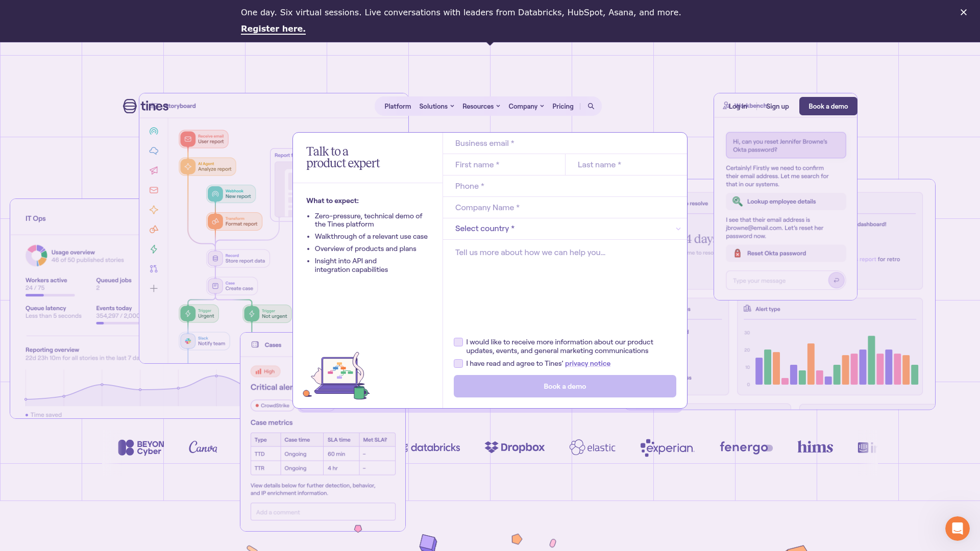Follow the Register here link
Viewport: 980px width, 551px height.
(273, 29)
